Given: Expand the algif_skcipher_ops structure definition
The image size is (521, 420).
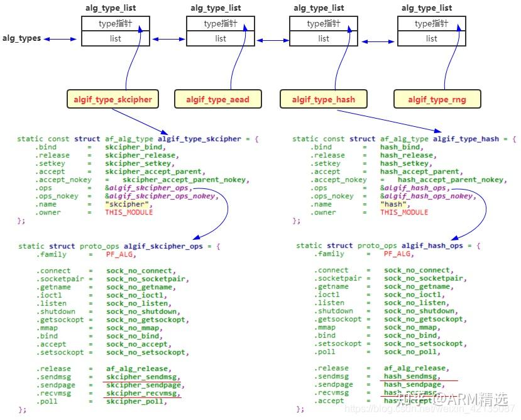Looking at the screenshot, I should [x=165, y=245].
